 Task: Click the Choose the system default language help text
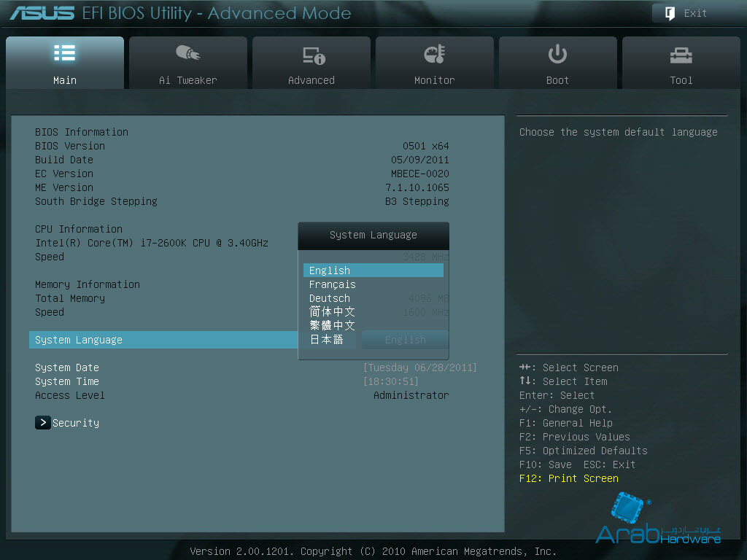(619, 132)
